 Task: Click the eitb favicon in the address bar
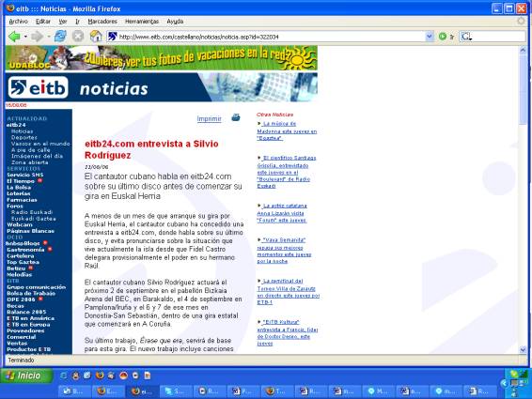[112, 37]
